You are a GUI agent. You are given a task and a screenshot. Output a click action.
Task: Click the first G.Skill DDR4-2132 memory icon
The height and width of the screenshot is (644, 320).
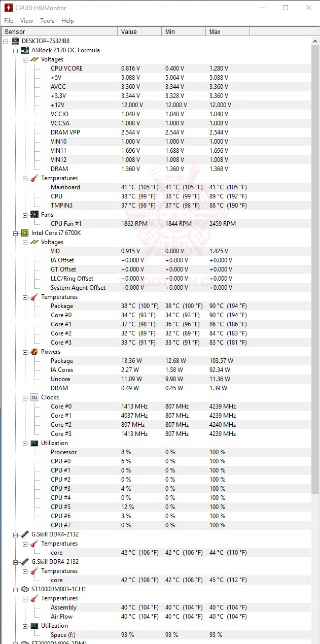pos(24,534)
